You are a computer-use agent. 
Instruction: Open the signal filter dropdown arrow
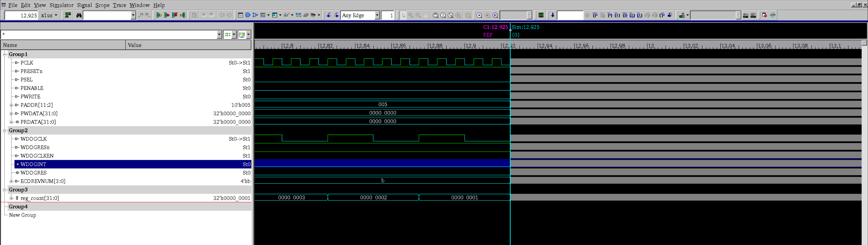tap(219, 35)
